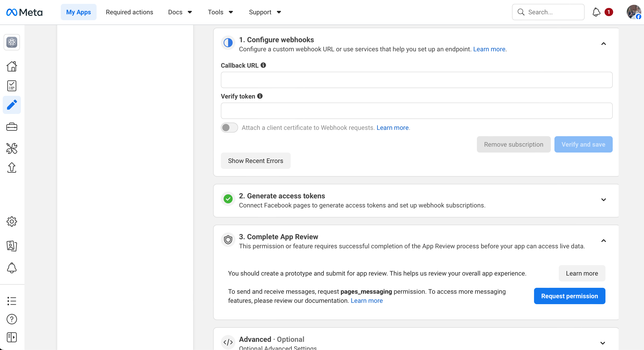Select the My Apps tab
Image resolution: width=644 pixels, height=350 pixels.
click(78, 12)
